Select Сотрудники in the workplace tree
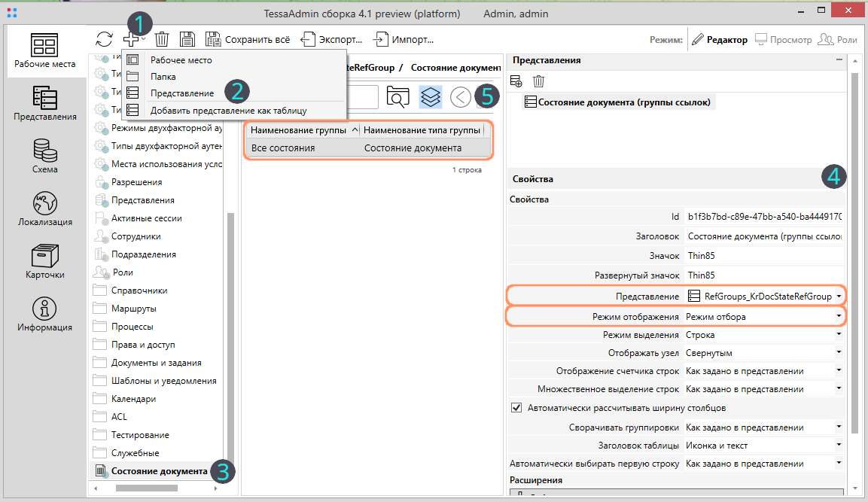868x502 pixels. 136,236
